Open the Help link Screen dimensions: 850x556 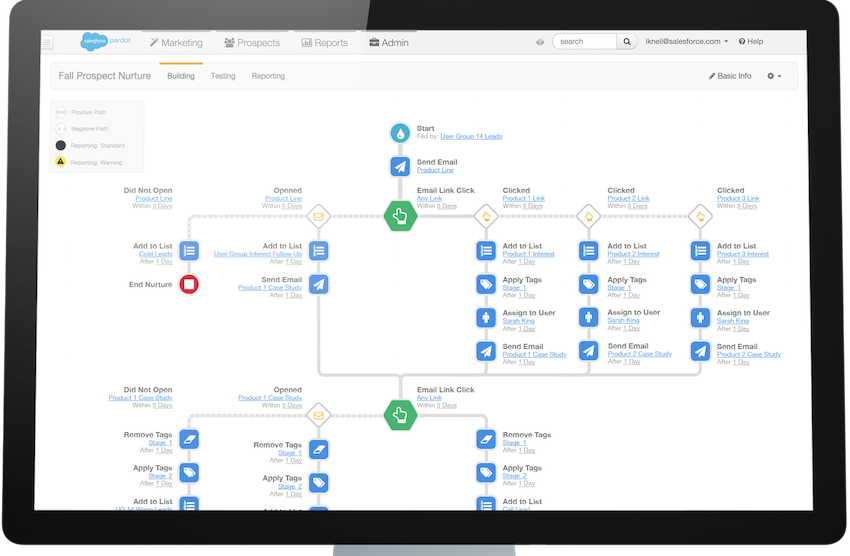[751, 41]
